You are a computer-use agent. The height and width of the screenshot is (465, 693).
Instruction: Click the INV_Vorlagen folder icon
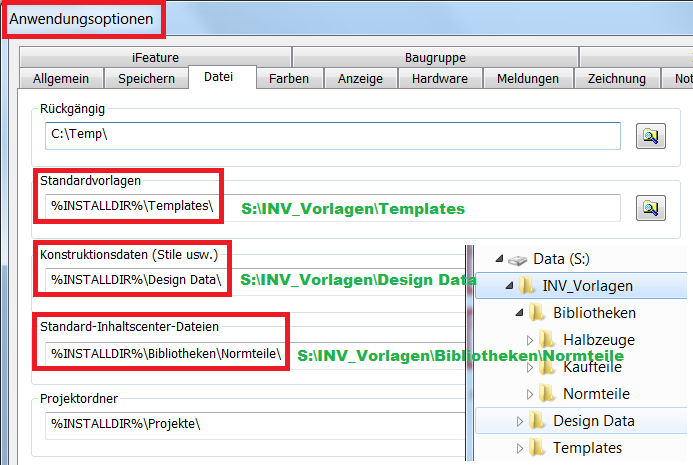(526, 286)
